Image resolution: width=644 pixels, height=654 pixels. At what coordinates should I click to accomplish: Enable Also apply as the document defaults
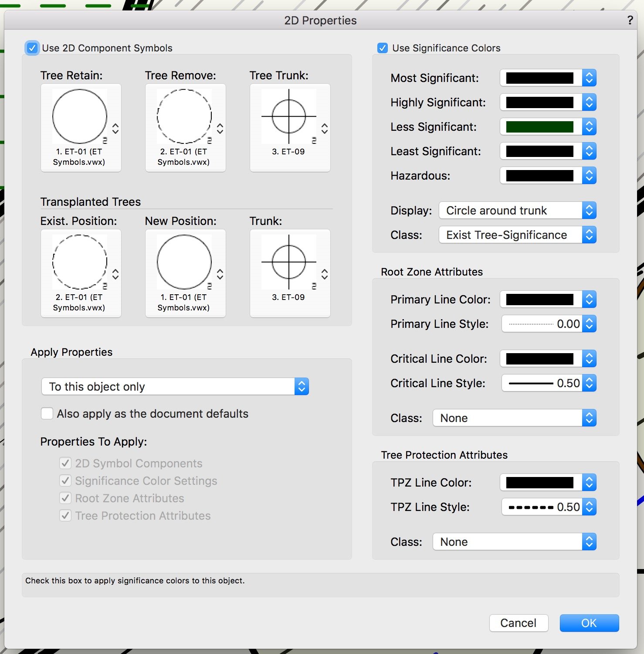pyautogui.click(x=47, y=413)
